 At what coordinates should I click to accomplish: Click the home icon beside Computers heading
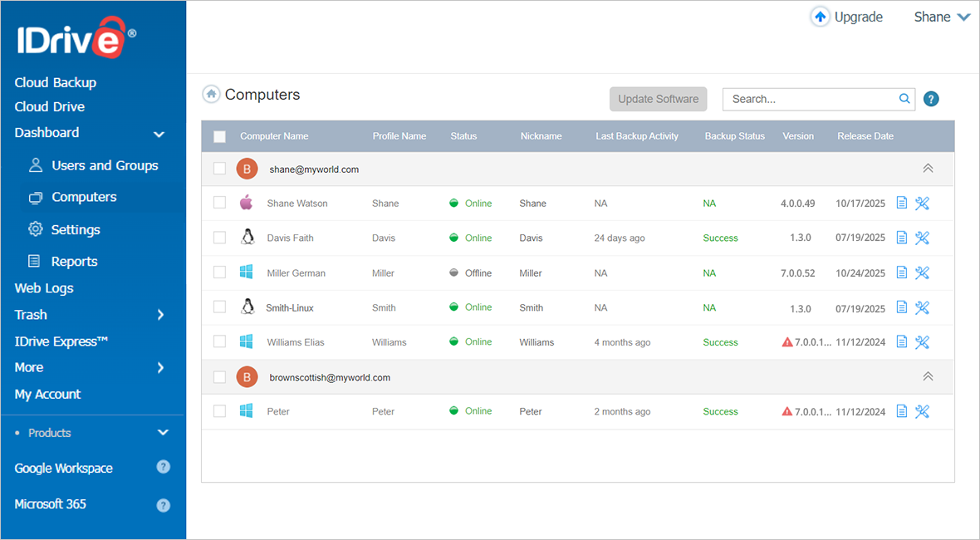211,95
